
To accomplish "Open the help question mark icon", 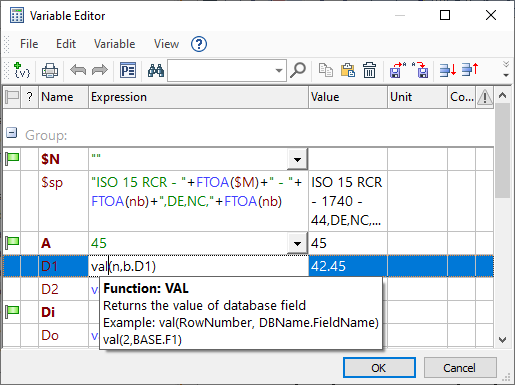I will coord(199,44).
